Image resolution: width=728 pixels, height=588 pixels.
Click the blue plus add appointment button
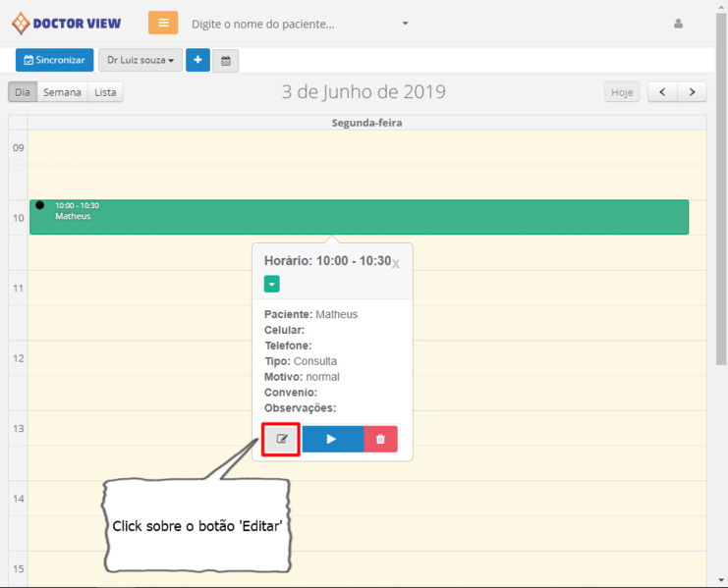pos(197,61)
